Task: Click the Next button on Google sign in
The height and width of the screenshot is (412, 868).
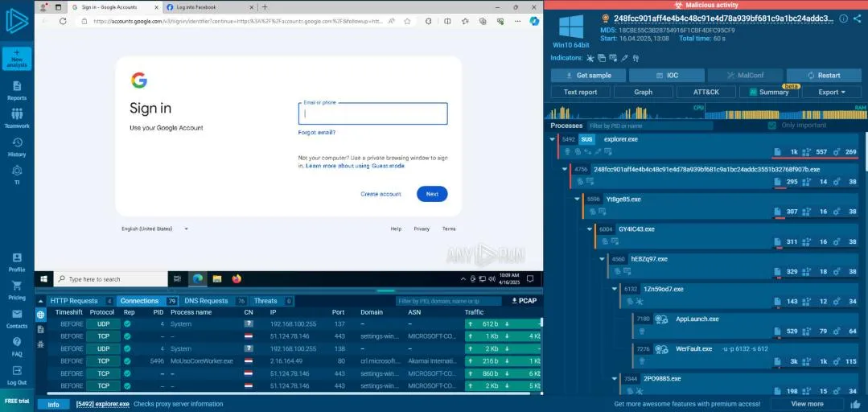Action: [x=432, y=194]
